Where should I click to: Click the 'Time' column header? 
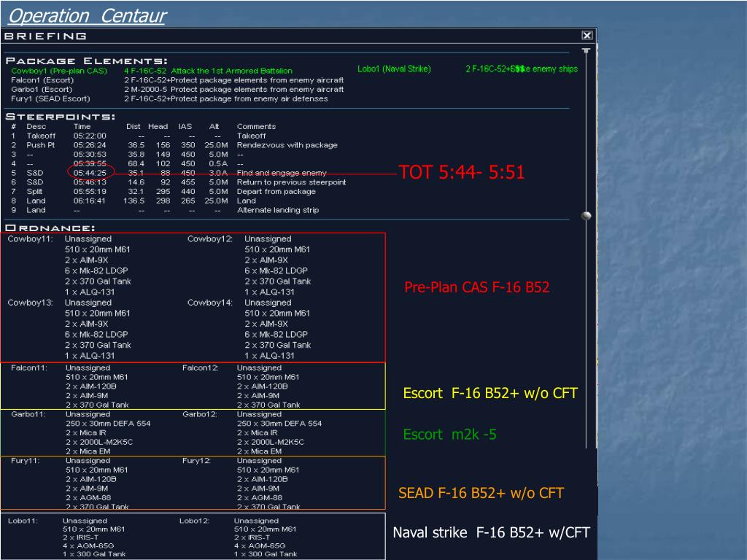82,126
